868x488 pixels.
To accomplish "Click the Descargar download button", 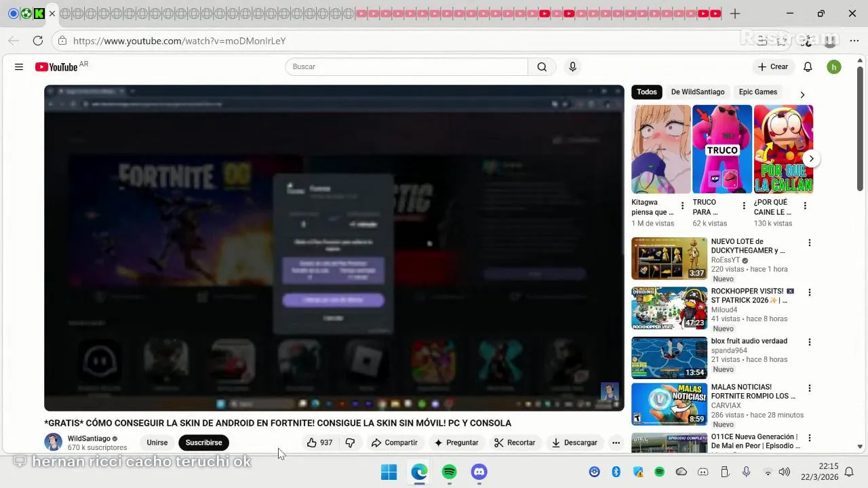I will coord(574,443).
